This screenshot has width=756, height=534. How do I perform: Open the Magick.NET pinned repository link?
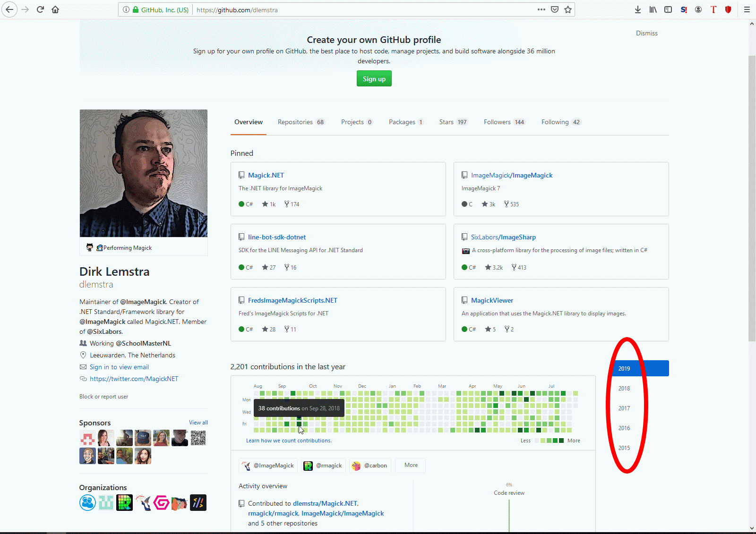266,175
